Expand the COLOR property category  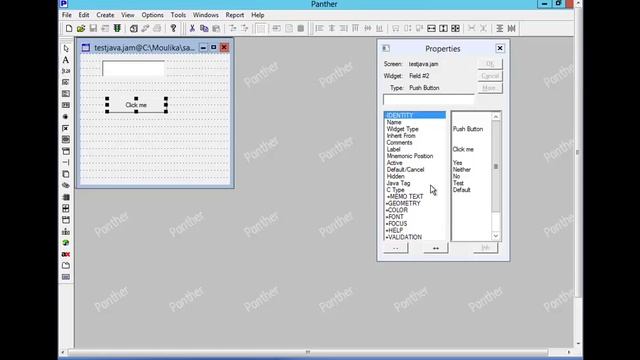(x=396, y=210)
